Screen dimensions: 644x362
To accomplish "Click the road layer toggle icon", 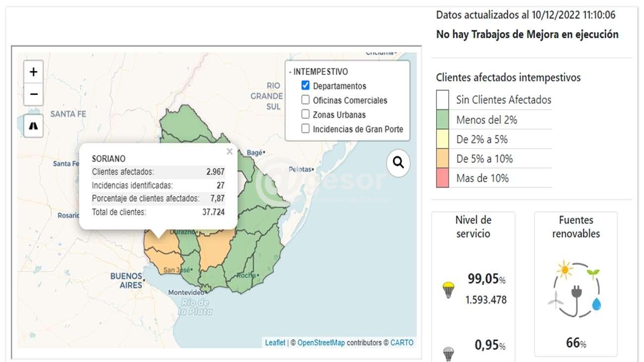I will click(x=33, y=126).
